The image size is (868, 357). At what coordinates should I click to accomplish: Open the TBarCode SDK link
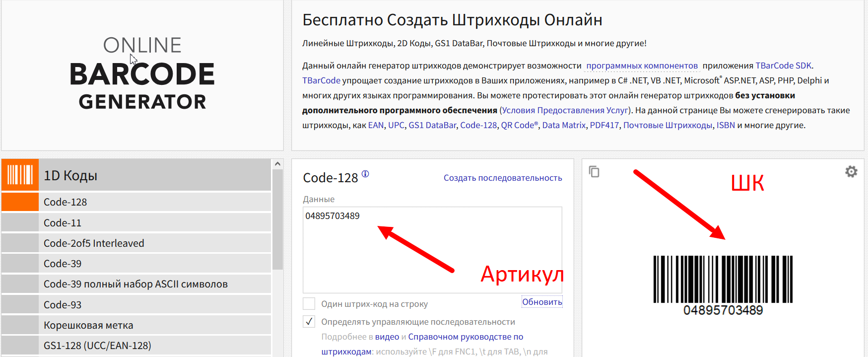click(783, 66)
